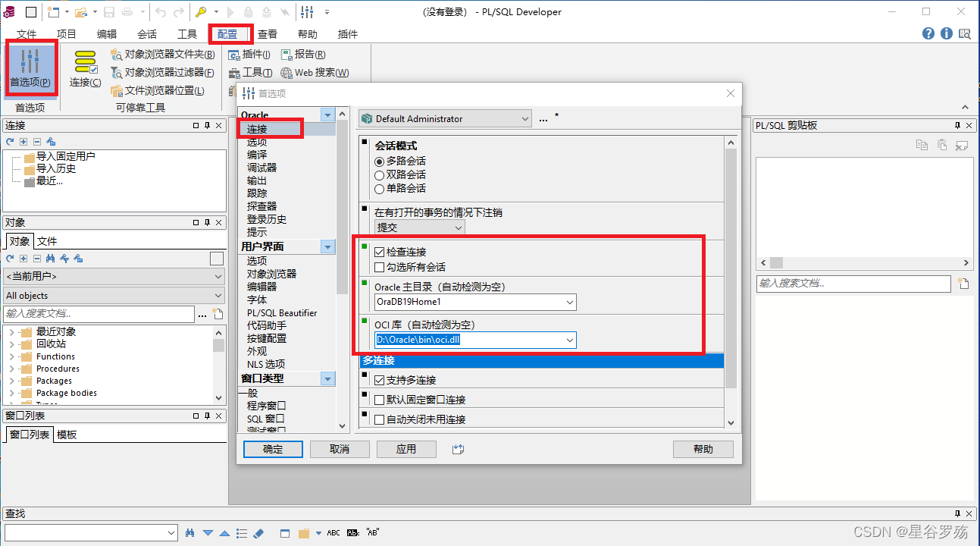Click the preferences sliders icon in quick toolbar

coord(307,12)
